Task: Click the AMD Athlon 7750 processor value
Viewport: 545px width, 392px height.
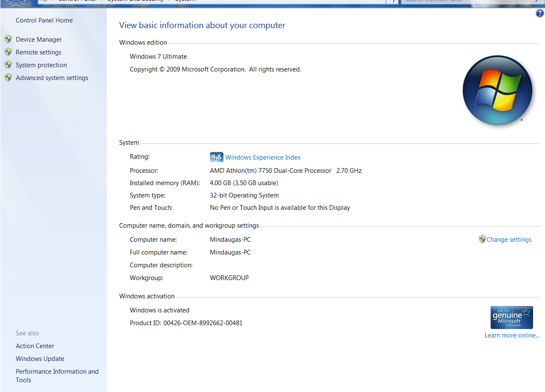Action: 286,171
